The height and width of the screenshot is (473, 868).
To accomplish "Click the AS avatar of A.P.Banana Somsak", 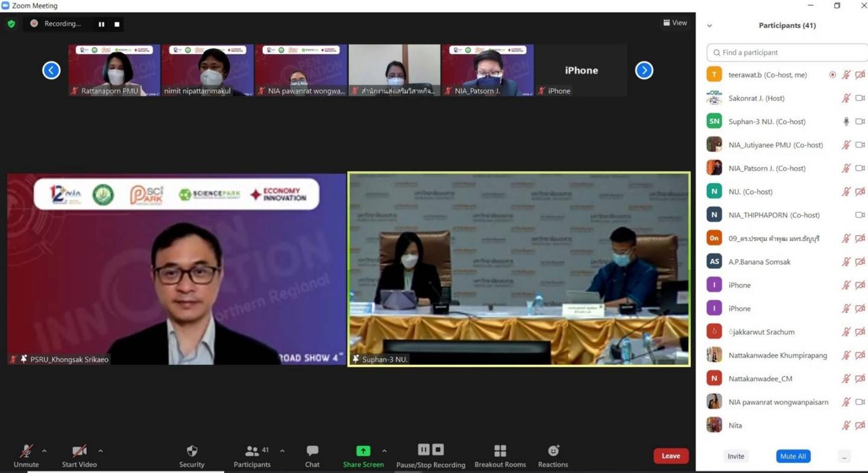I will [x=714, y=261].
